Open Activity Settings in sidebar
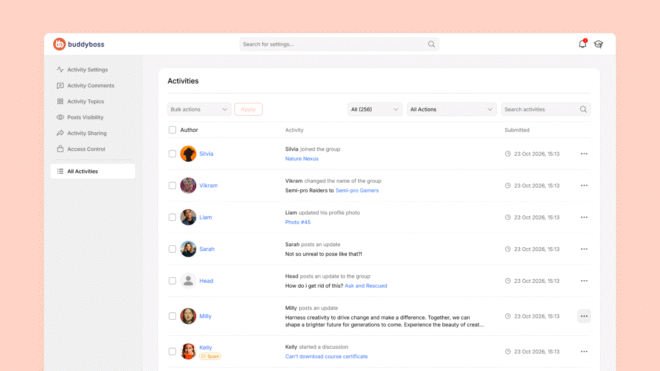 pyautogui.click(x=88, y=69)
